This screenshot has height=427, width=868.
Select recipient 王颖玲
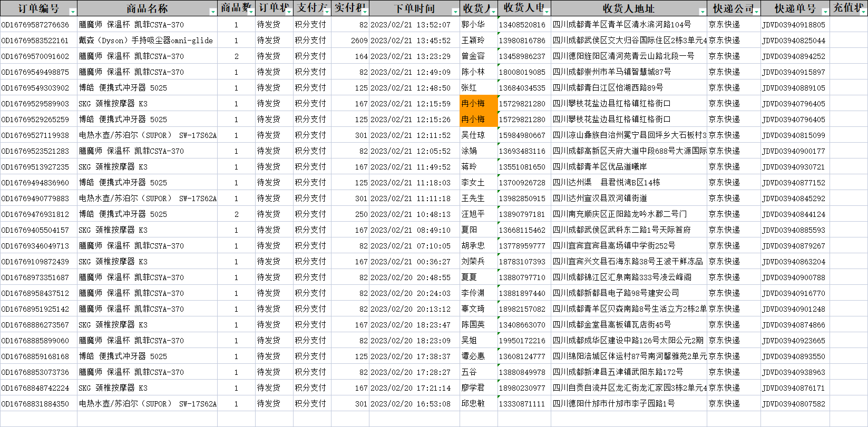pos(479,41)
